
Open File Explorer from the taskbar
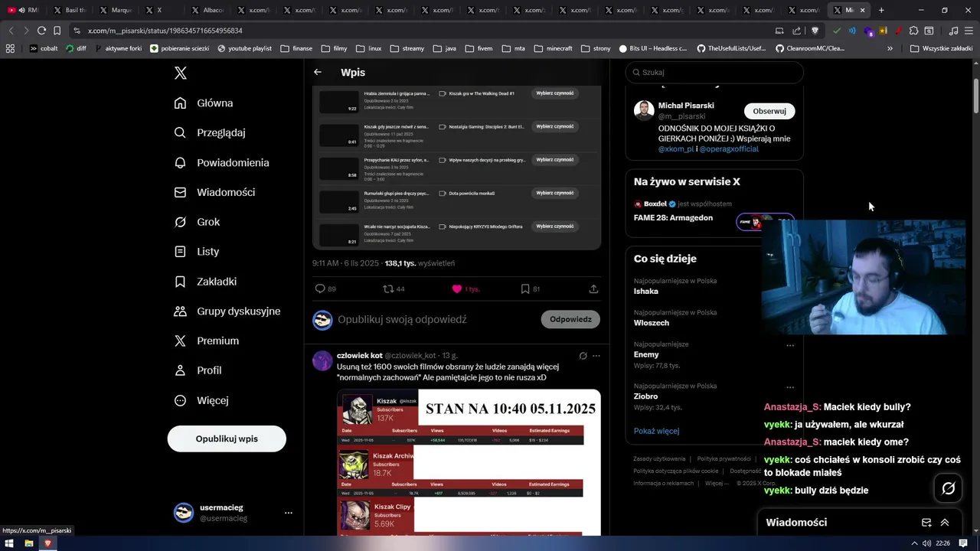pos(29,543)
